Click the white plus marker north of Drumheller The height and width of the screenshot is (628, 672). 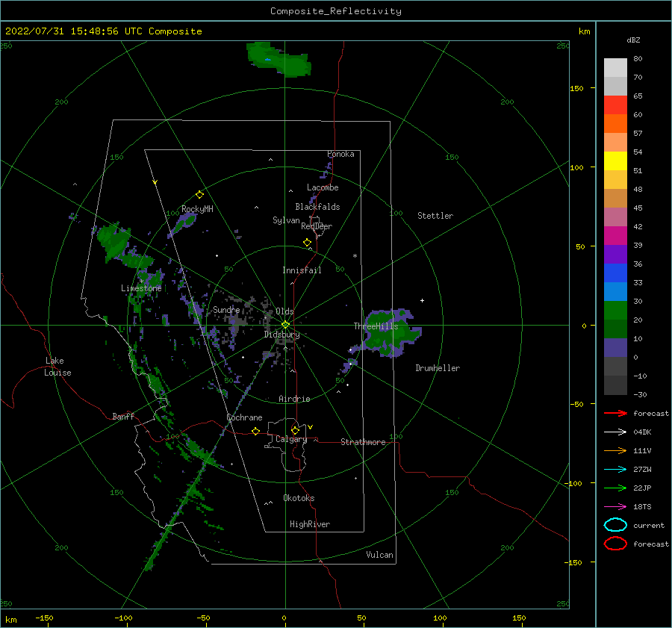click(422, 300)
